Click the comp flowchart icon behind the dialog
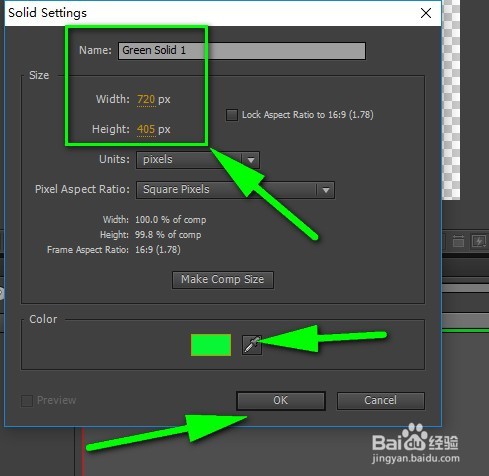Image resolution: width=489 pixels, height=476 pixels. click(458, 241)
